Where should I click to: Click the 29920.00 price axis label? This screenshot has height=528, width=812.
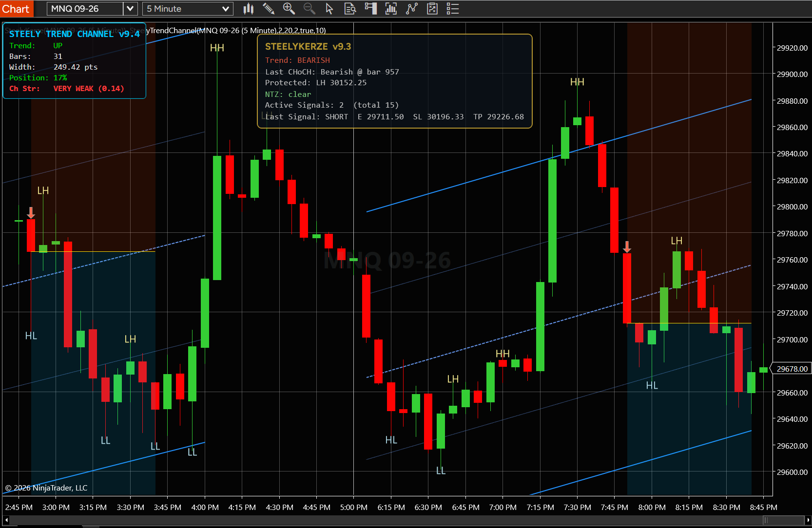[x=792, y=48]
